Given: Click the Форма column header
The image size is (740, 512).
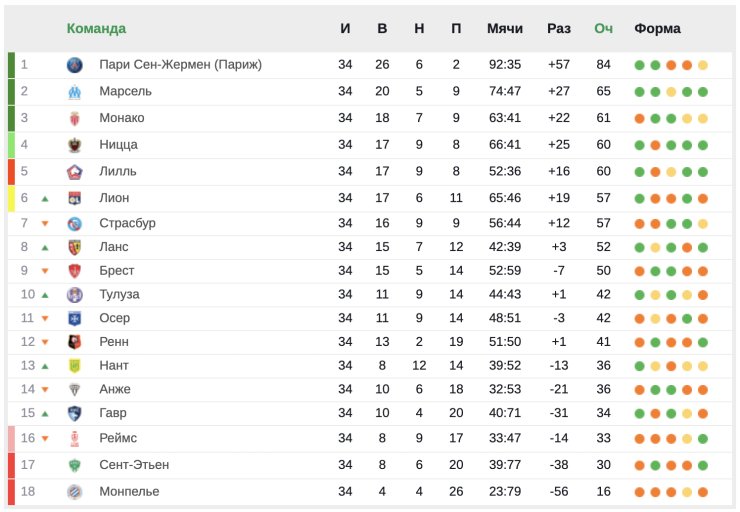Looking at the screenshot, I should point(657,28).
